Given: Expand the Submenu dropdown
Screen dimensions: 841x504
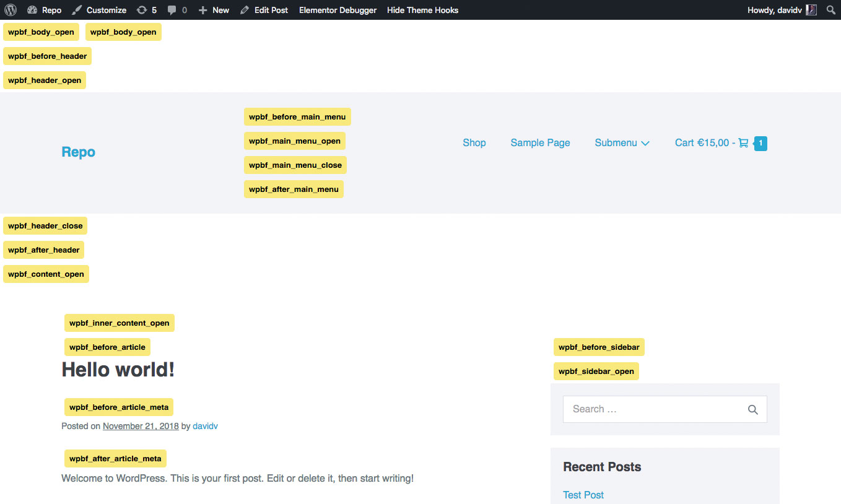Looking at the screenshot, I should tap(622, 142).
